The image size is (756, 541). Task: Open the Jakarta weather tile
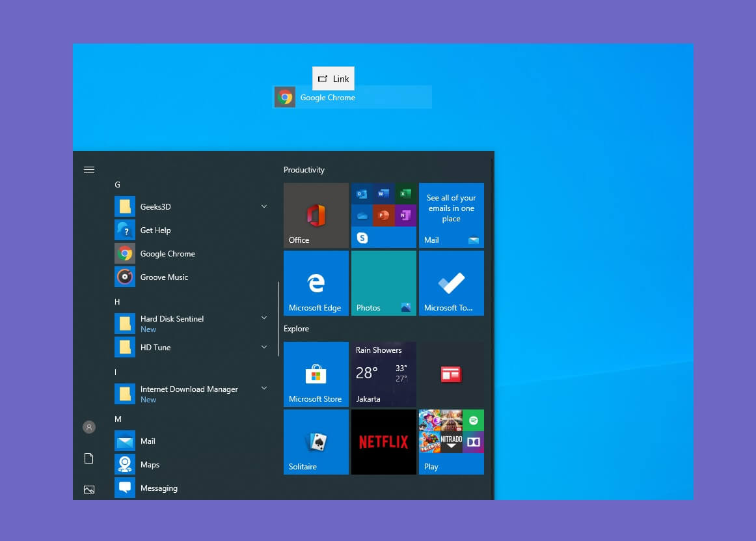384,374
